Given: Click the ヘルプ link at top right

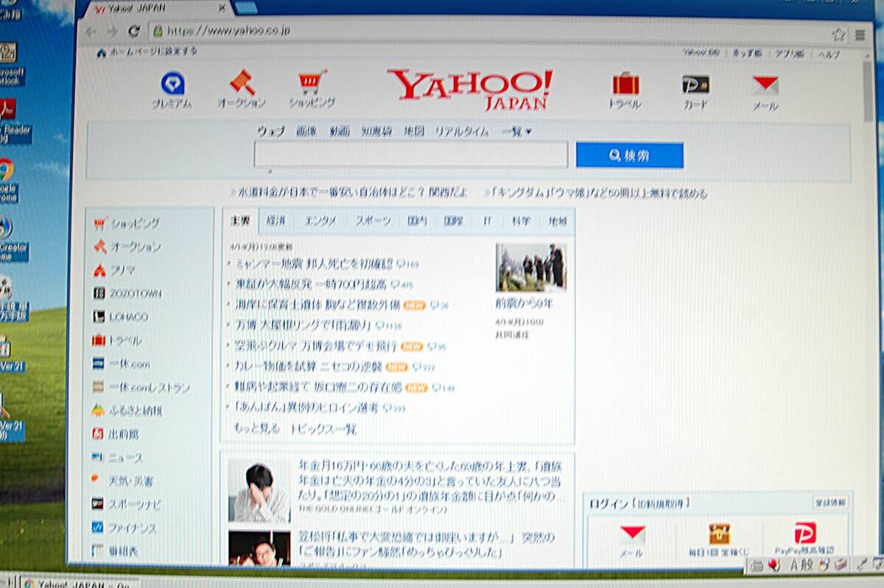Looking at the screenshot, I should pos(829,55).
